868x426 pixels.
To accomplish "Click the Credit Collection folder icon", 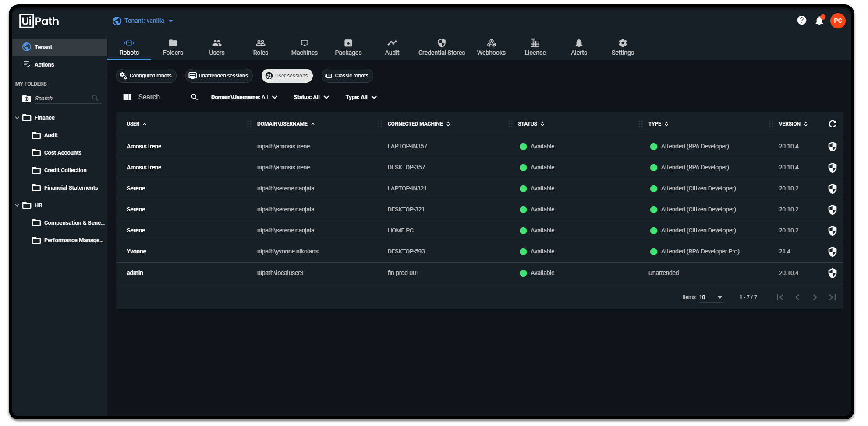I will [x=36, y=170].
